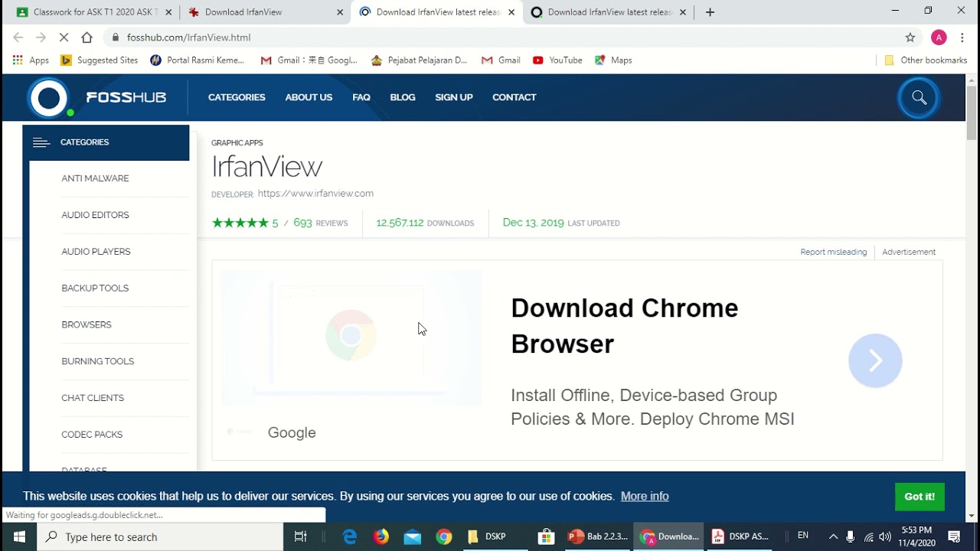Image resolution: width=980 pixels, height=551 pixels.
Task: Open the FAQ nav item
Action: pyautogui.click(x=361, y=97)
